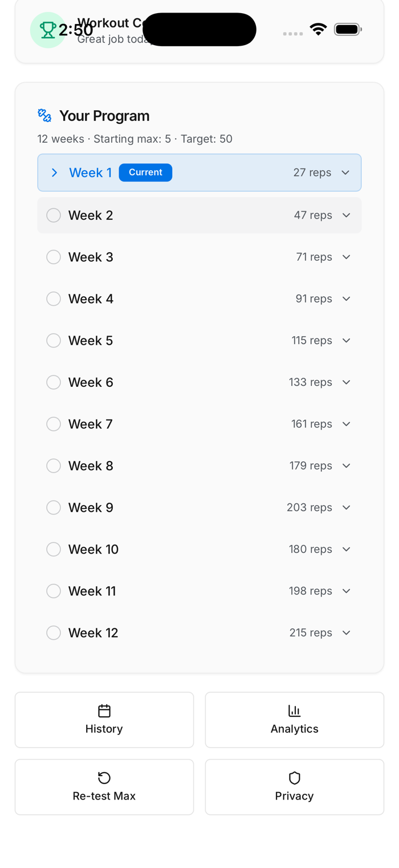The width and height of the screenshot is (399, 868).
Task: Click the blue Current badge
Action: [145, 172]
